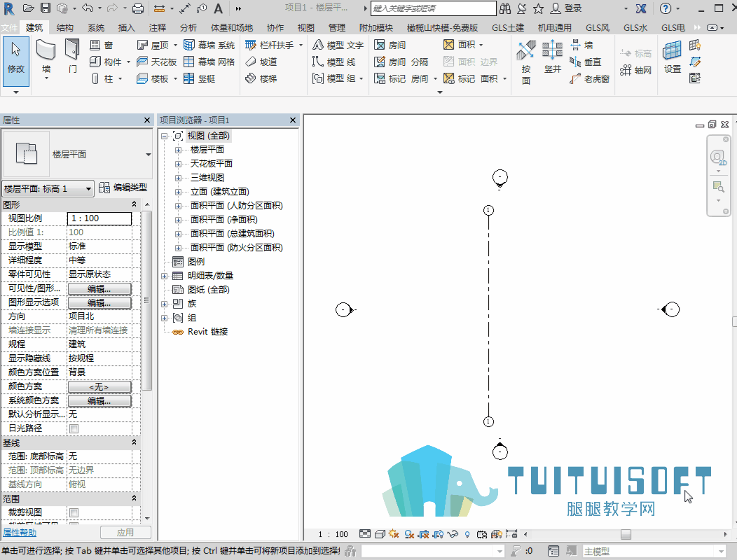Open the 属性帮助 link

click(20, 532)
